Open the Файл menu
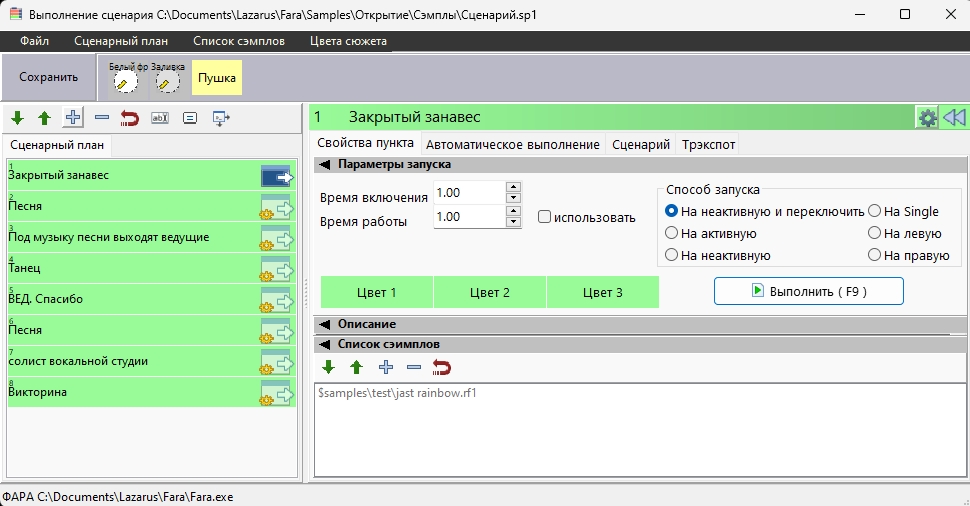Viewport: 970px width, 506px height. click(x=35, y=41)
